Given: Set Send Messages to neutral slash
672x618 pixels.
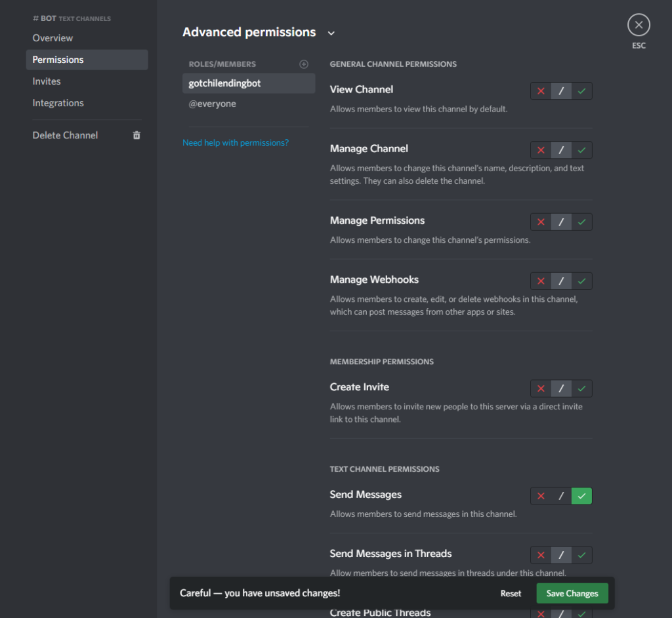Looking at the screenshot, I should (561, 497).
